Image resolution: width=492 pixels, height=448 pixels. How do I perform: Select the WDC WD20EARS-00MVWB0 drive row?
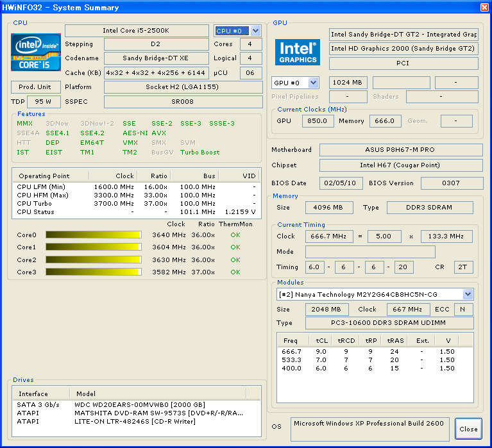(137, 404)
